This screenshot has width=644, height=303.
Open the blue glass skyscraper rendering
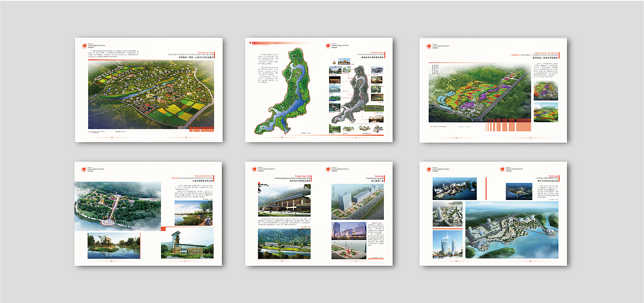point(448,244)
